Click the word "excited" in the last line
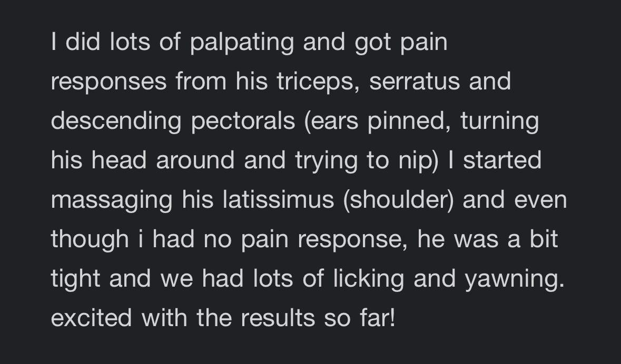 point(91,318)
